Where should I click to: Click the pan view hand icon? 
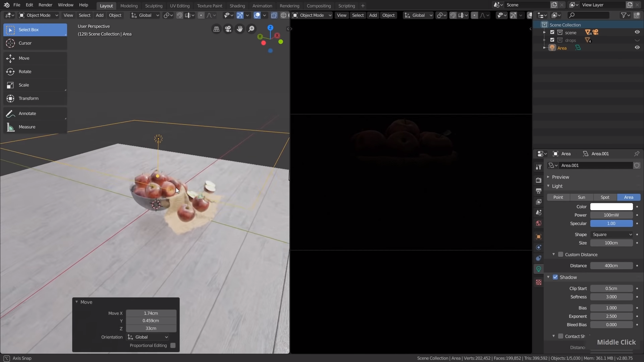[239, 29]
